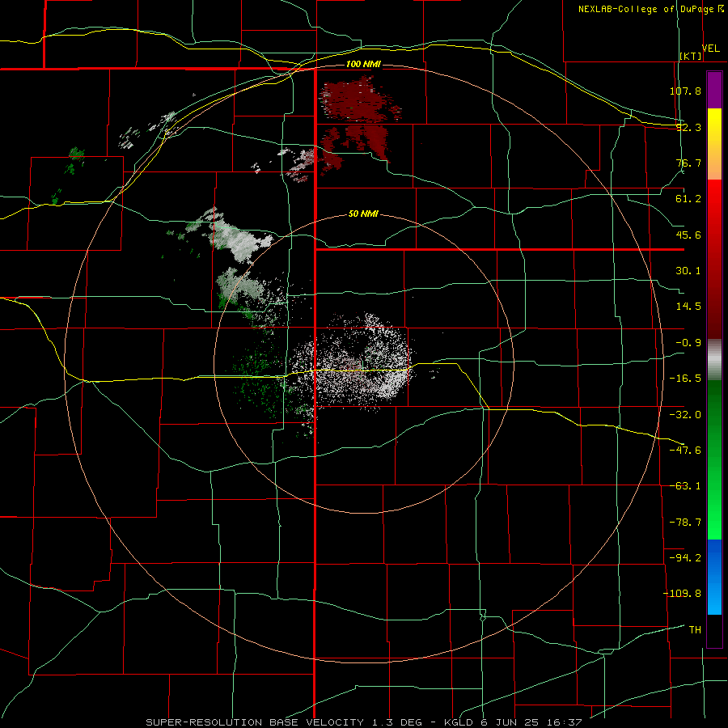This screenshot has height=728, width=728.
Task: Select the -94.2 velocity scale value
Action: tap(685, 558)
